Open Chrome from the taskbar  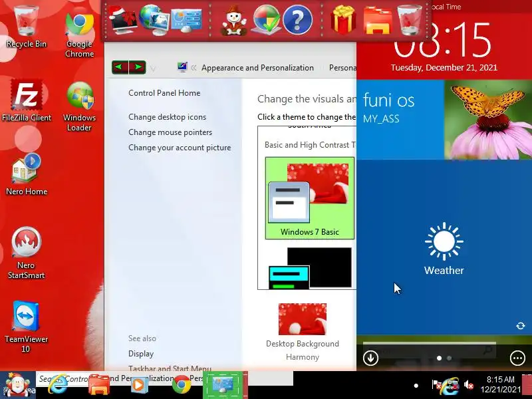click(182, 385)
